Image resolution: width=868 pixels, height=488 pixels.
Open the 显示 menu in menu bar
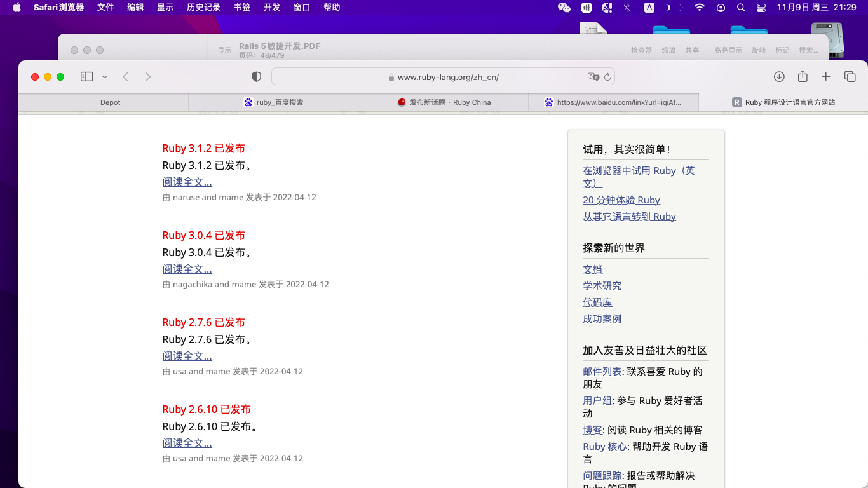click(165, 8)
